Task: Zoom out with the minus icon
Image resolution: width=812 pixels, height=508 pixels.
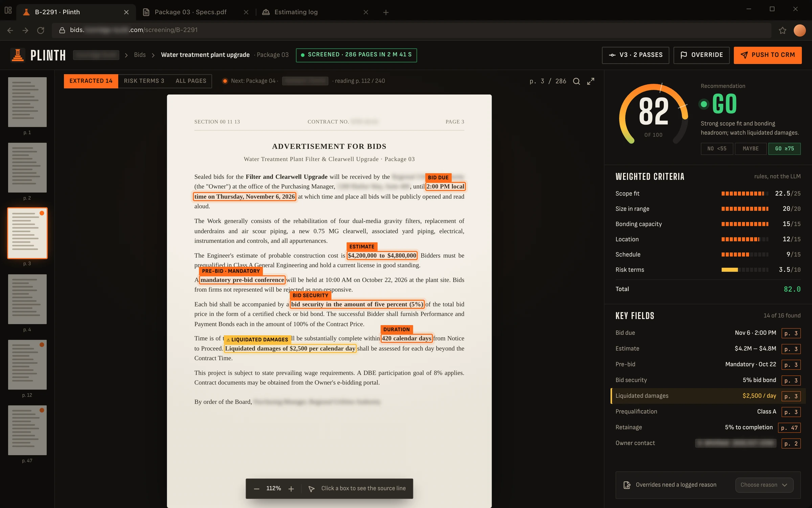Action: pos(256,489)
